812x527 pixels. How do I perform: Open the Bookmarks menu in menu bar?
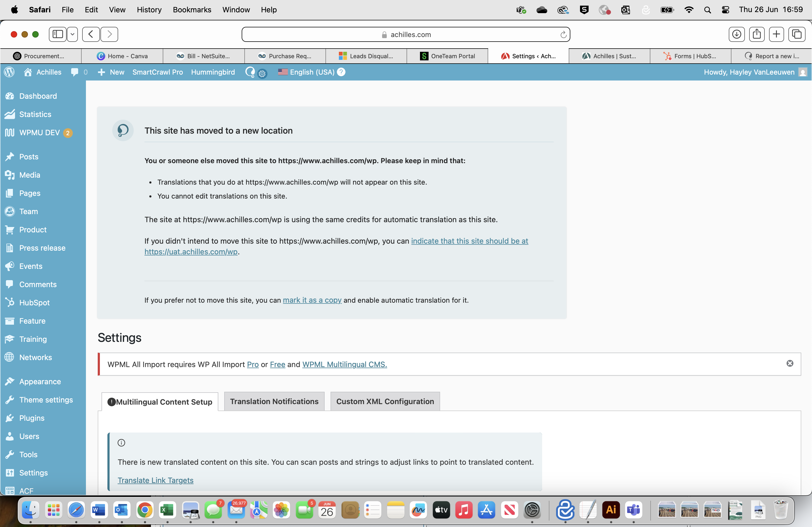(192, 10)
